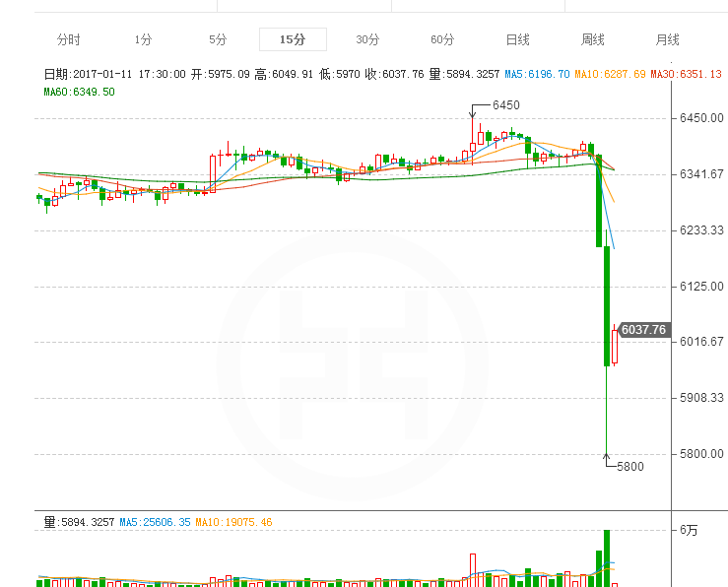
Task: Click the current price tag 6037.76
Action: point(643,330)
